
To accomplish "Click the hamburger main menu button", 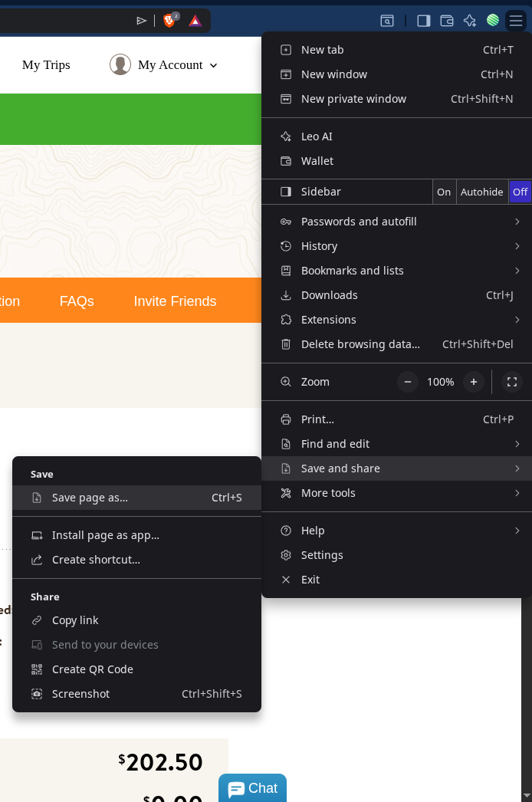I will click(x=516, y=21).
